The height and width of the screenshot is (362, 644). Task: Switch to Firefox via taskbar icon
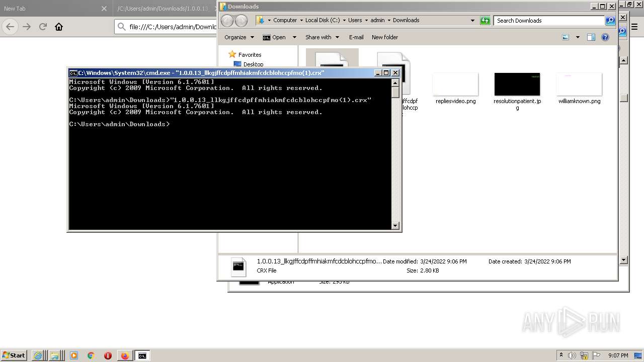125,355
